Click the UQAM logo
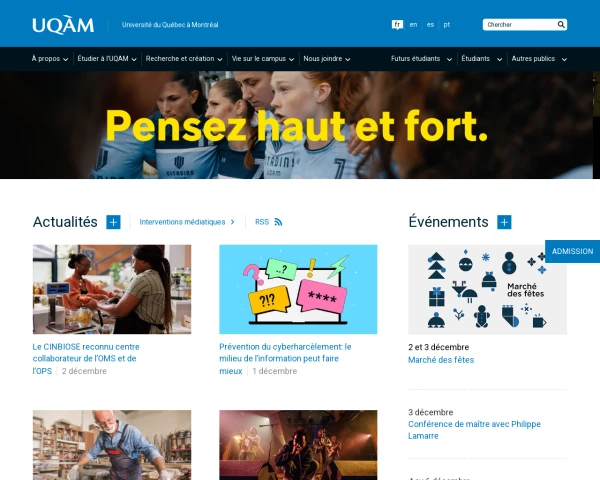This screenshot has height=480, width=600. tap(63, 25)
